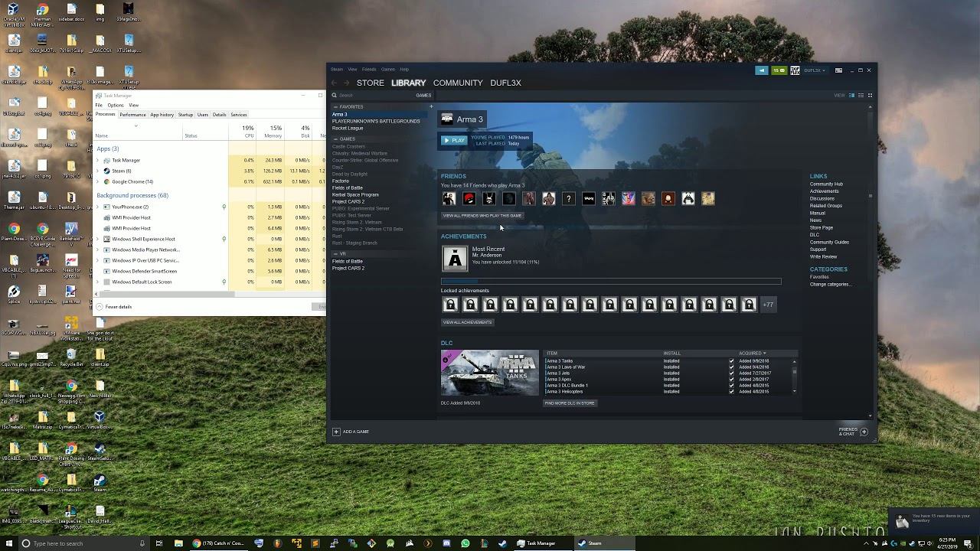Switch library to list view icon
980x551 pixels.
tap(861, 96)
